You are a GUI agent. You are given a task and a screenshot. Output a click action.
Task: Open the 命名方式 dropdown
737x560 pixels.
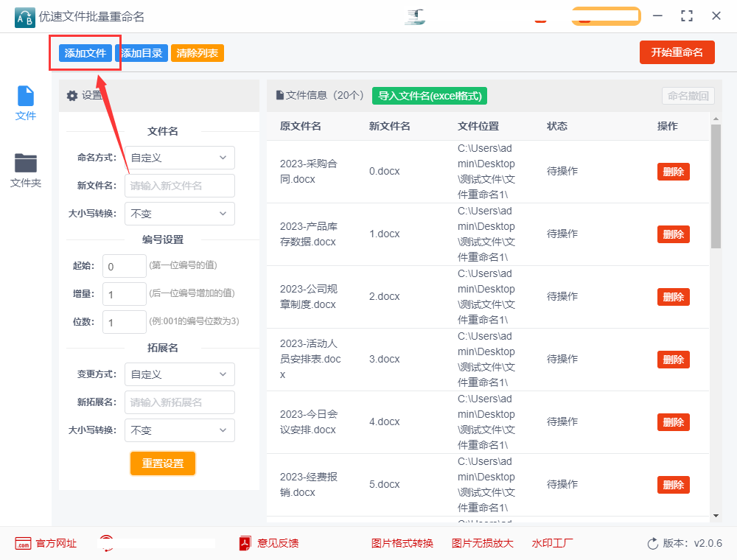tap(180, 158)
